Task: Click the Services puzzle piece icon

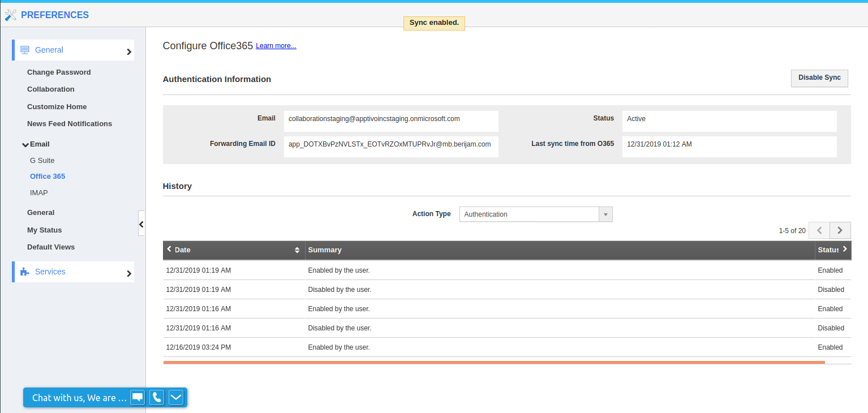Action: click(x=25, y=272)
